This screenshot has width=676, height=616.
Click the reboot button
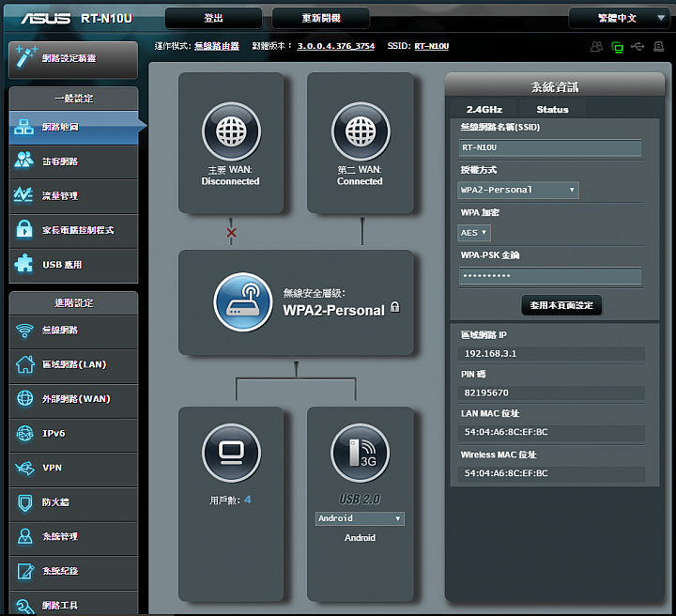pyautogui.click(x=321, y=18)
